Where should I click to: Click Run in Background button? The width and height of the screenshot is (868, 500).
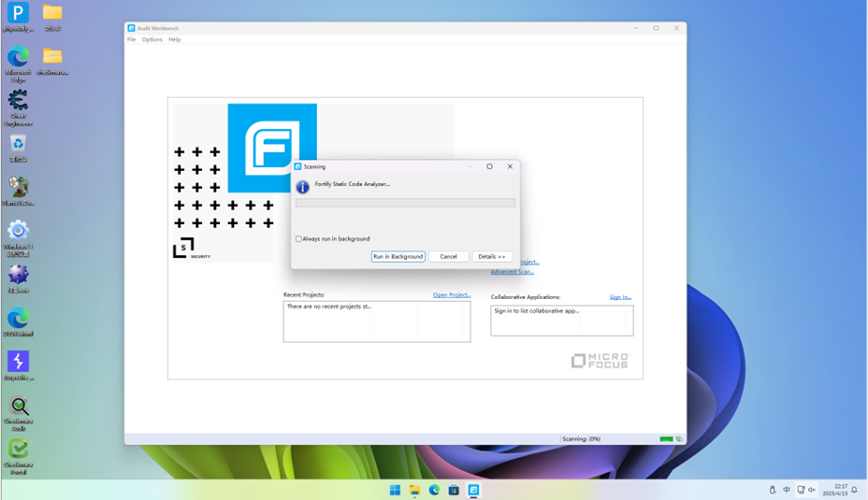398,257
